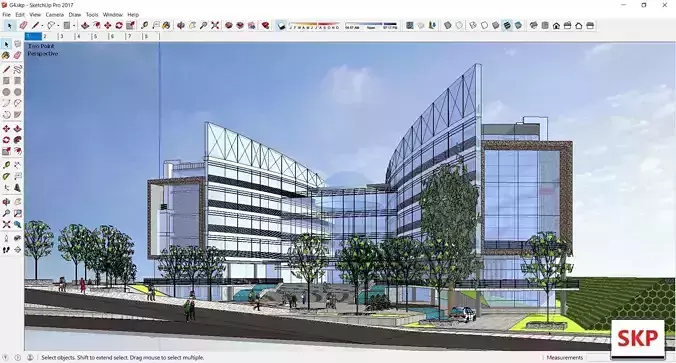The image size is (676, 363).
Task: Switch to scene tab 5
Action: pos(100,37)
